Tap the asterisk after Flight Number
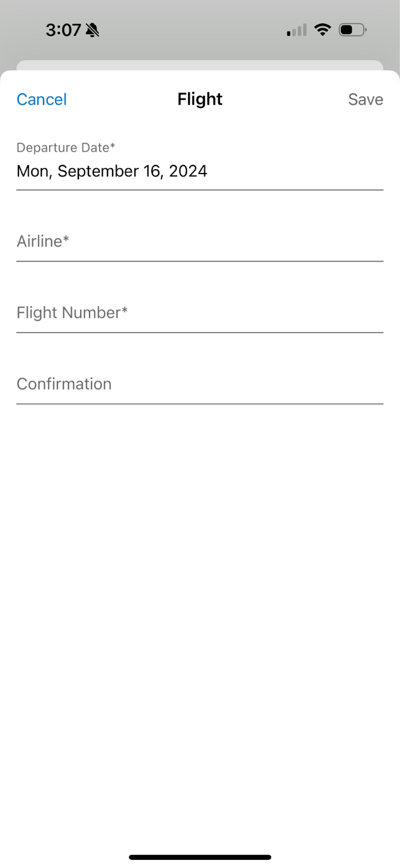 [x=125, y=310]
